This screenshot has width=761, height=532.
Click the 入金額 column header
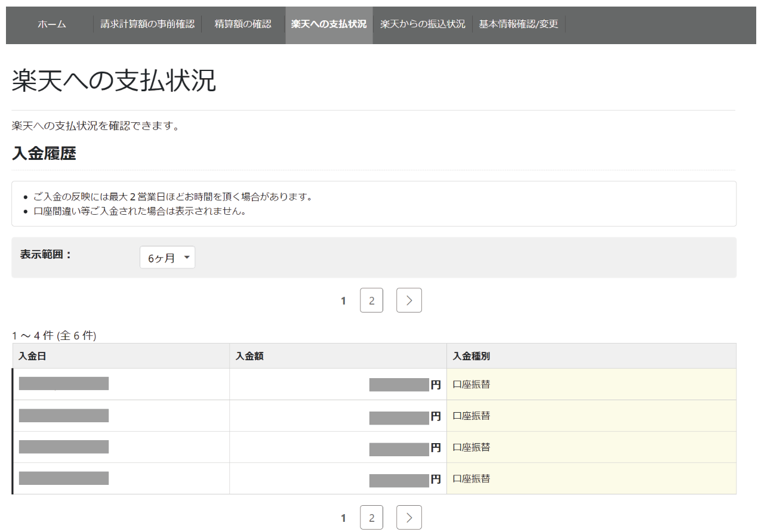249,356
